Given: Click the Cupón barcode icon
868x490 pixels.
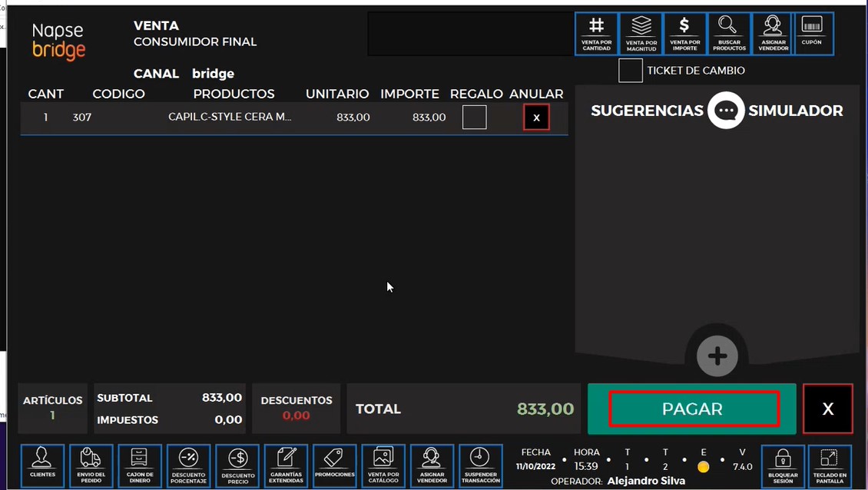Looking at the screenshot, I should (x=812, y=34).
